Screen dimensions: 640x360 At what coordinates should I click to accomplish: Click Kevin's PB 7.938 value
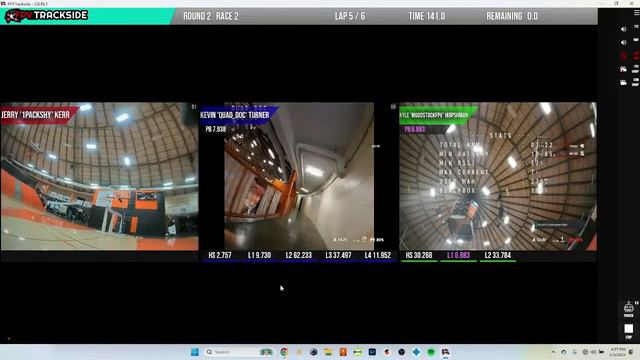point(216,129)
